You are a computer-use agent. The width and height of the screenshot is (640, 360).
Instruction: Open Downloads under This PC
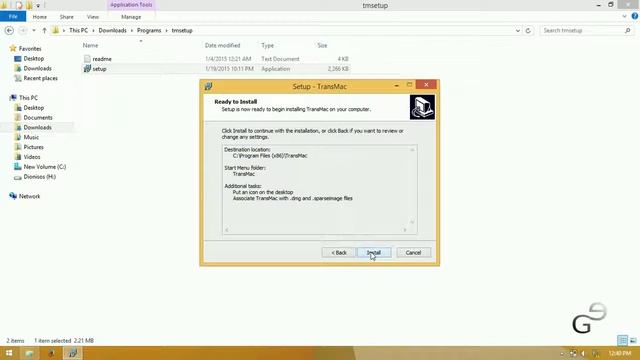coord(38,127)
